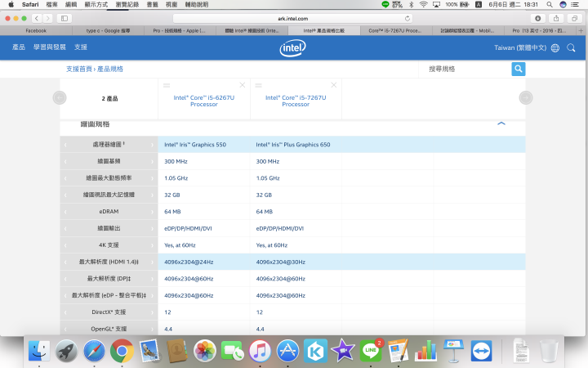Launch iTunes from the Dock
Image resolution: width=588 pixels, height=368 pixels.
[x=260, y=351]
